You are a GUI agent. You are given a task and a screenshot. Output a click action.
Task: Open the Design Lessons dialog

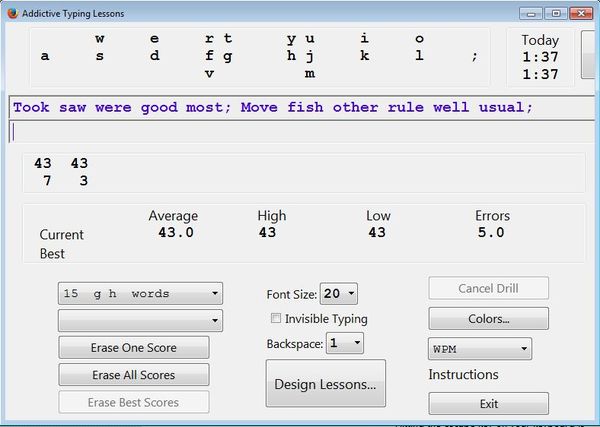click(x=326, y=384)
